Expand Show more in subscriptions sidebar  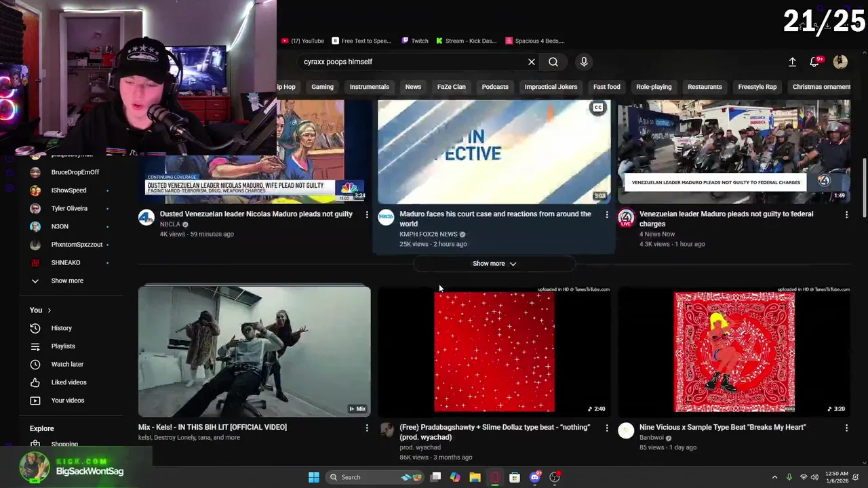pyautogui.click(x=67, y=281)
